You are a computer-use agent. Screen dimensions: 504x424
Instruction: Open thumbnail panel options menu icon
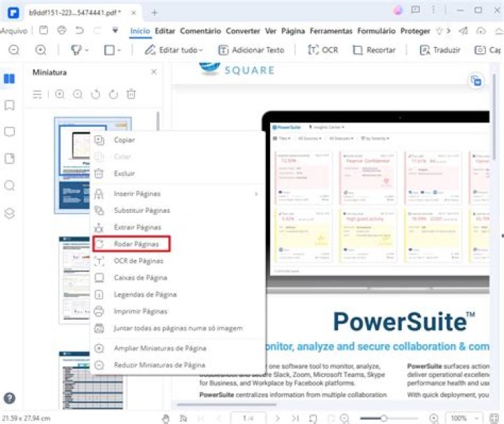[37, 94]
